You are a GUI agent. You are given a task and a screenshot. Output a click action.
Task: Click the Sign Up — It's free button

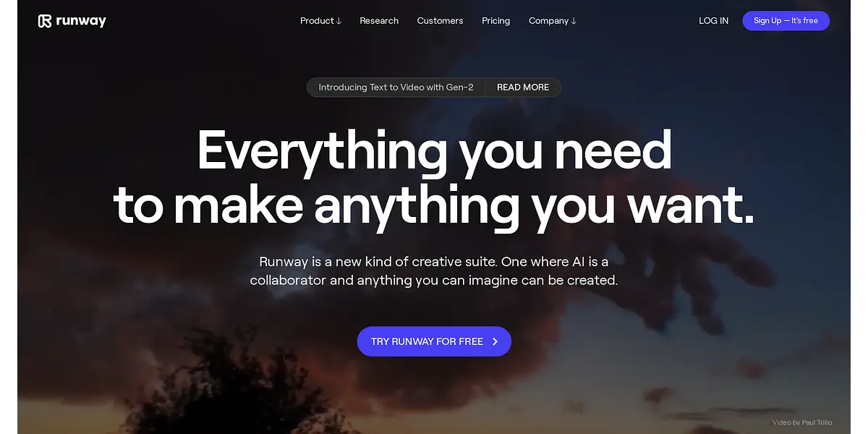786,21
